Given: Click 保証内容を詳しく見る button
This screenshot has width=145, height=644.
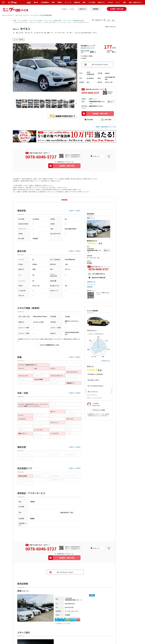Looking at the screenshot, I should click(67, 513).
